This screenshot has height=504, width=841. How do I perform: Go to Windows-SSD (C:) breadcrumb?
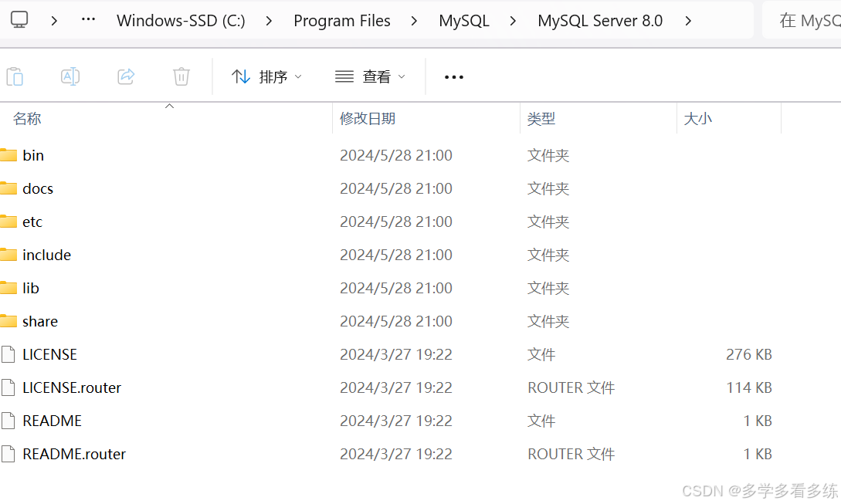pyautogui.click(x=181, y=21)
